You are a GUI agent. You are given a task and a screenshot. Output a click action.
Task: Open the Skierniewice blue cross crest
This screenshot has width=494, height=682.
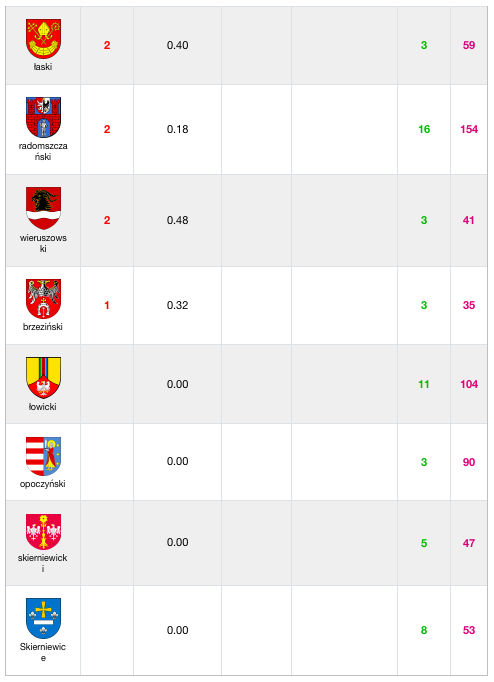point(43,618)
